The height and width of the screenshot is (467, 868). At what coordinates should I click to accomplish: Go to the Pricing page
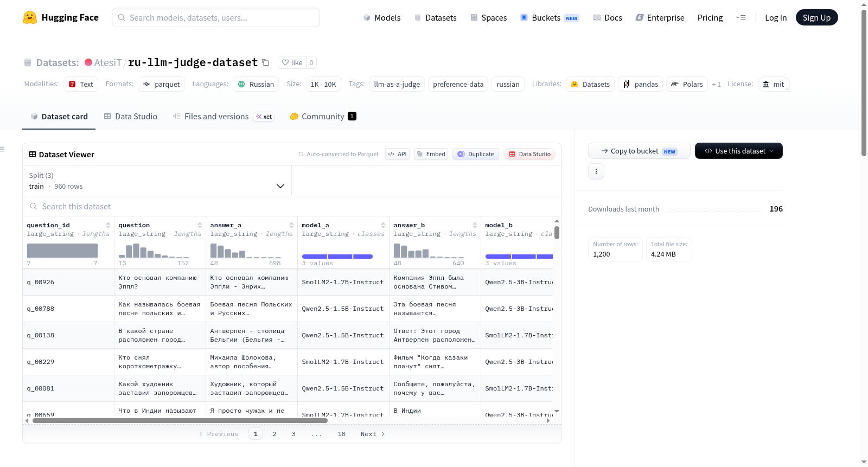pos(710,17)
